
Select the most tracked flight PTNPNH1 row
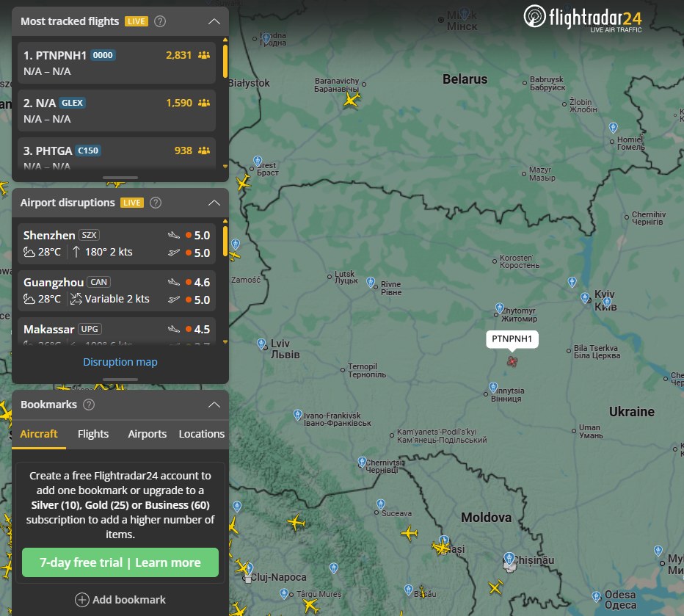coord(117,63)
